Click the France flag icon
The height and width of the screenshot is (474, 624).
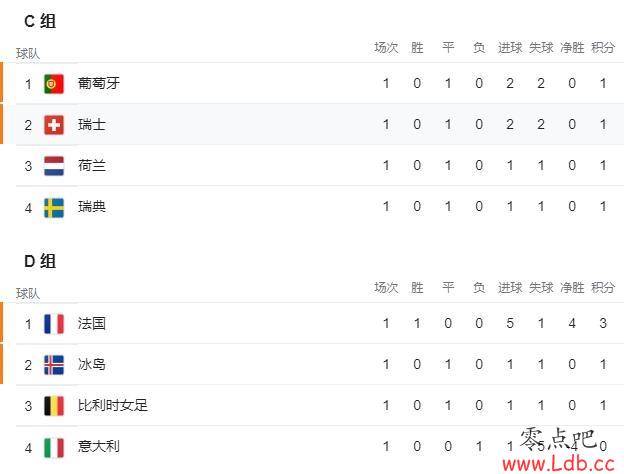pos(54,324)
